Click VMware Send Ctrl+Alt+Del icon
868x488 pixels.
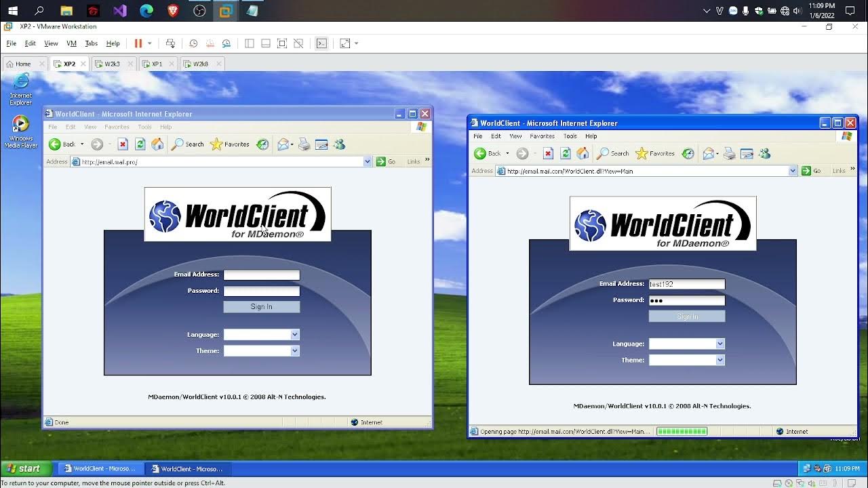tap(170, 43)
